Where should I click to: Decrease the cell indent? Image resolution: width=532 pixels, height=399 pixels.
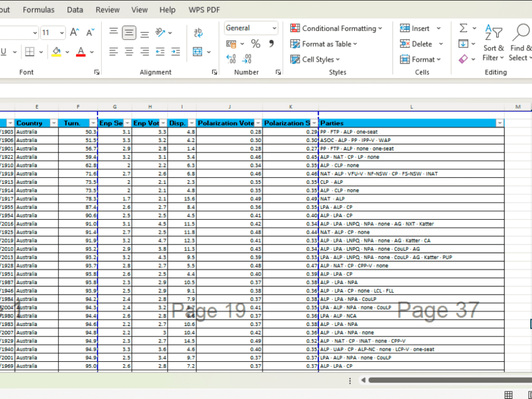[x=160, y=52]
